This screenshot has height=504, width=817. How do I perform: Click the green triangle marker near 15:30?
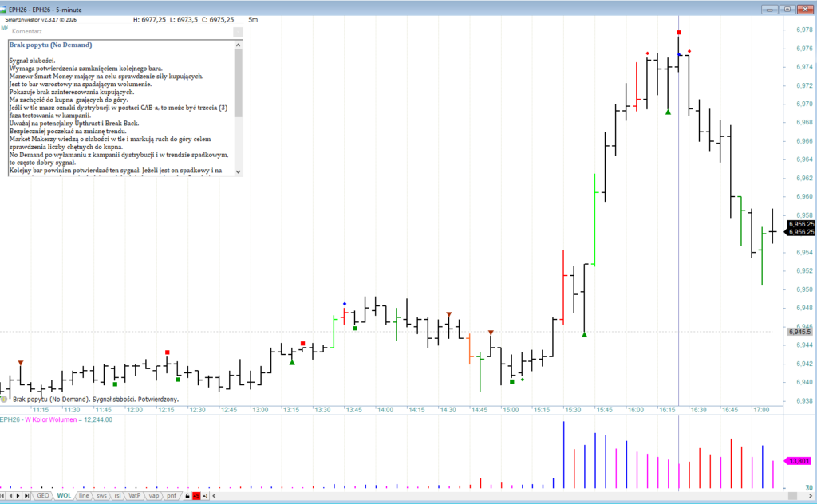585,335
